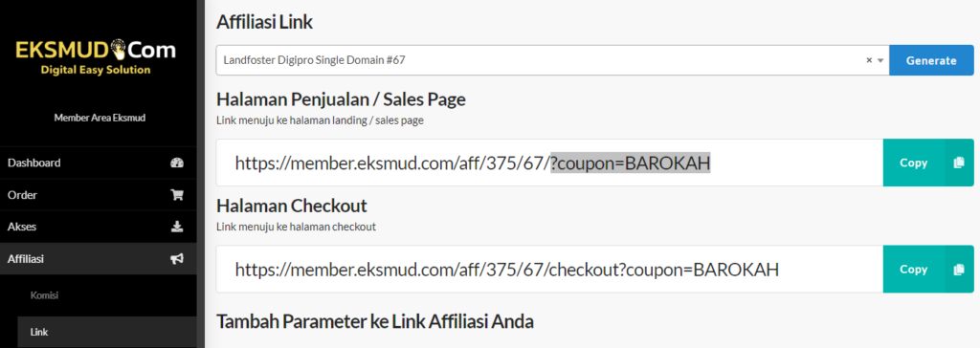The width and height of the screenshot is (980, 348).
Task: Click the checkout link Copy clipboard icon
Action: [x=959, y=270]
